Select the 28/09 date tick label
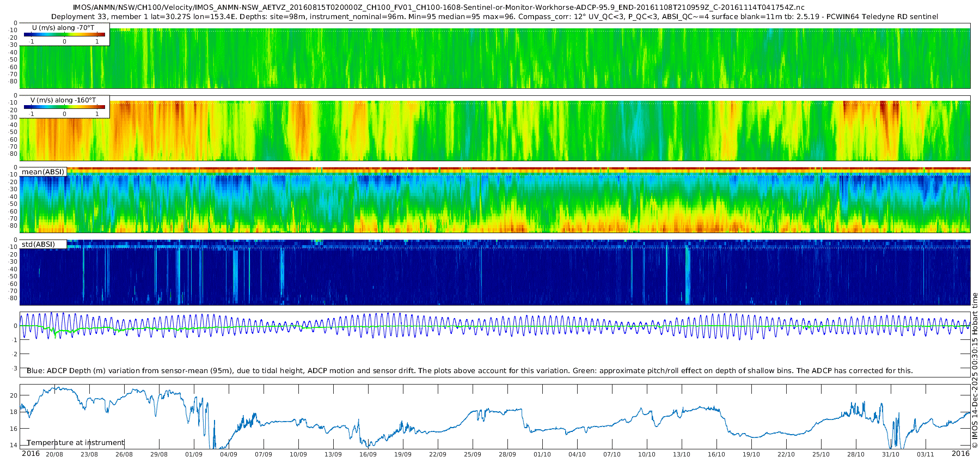The image size is (980, 463). point(507,454)
